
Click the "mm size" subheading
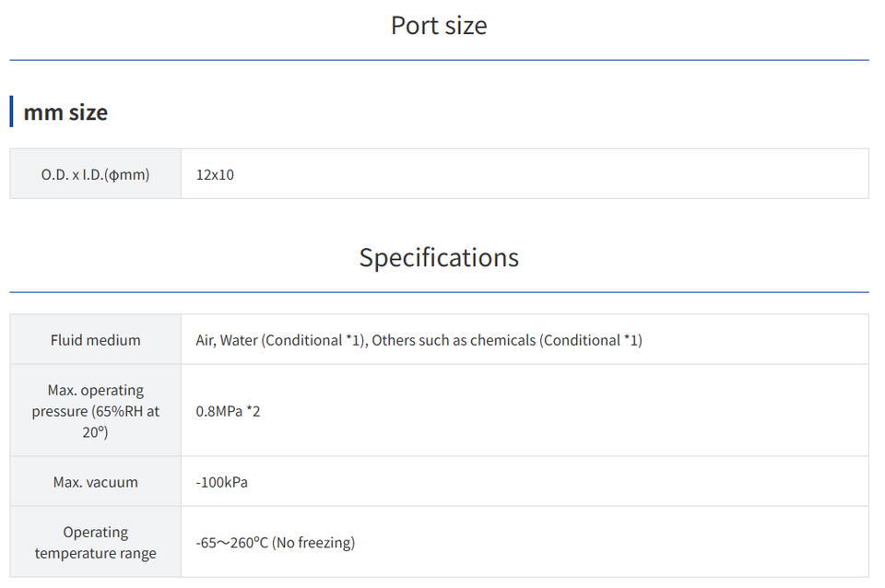click(x=65, y=112)
